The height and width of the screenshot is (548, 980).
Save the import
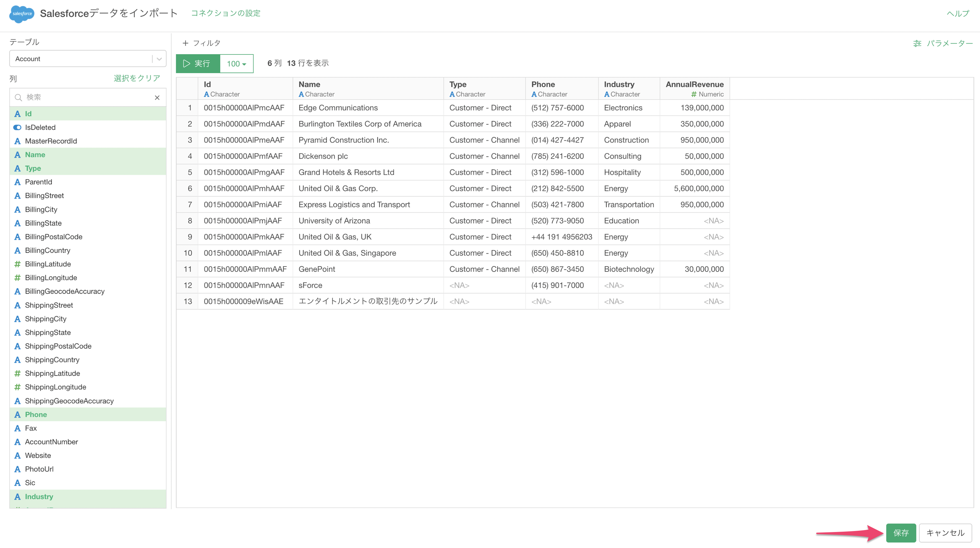click(x=901, y=533)
